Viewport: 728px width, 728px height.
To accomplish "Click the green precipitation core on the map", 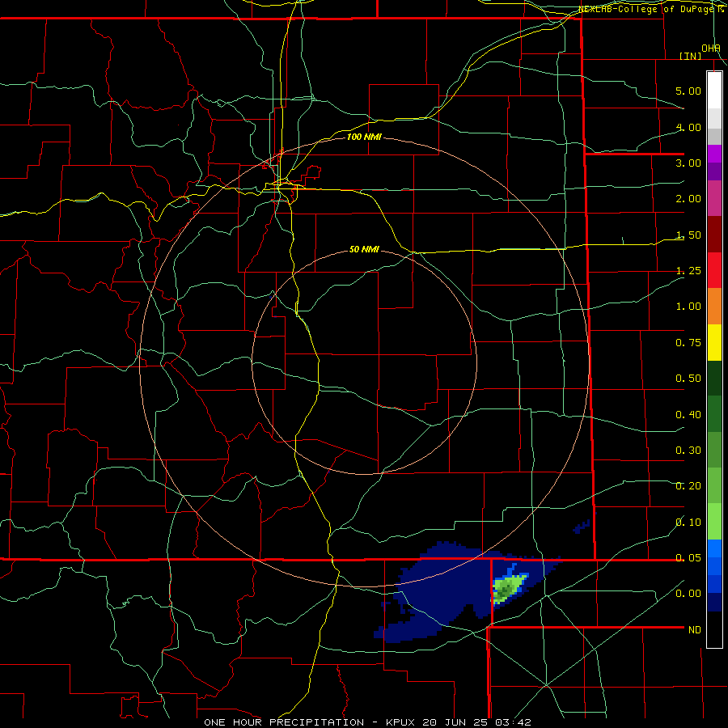I will [x=507, y=587].
